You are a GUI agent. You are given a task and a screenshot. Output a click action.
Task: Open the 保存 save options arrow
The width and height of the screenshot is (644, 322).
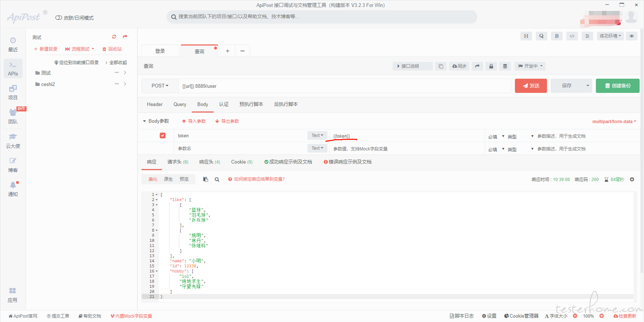pyautogui.click(x=587, y=86)
